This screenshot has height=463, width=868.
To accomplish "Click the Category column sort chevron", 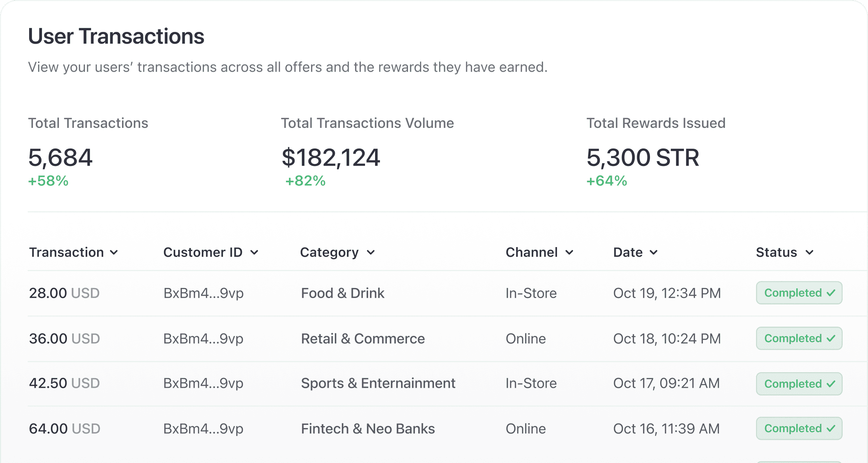I will (x=371, y=253).
